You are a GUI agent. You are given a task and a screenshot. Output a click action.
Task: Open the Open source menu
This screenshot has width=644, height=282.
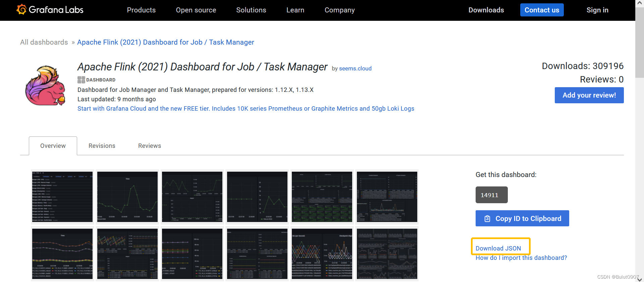pos(196,10)
